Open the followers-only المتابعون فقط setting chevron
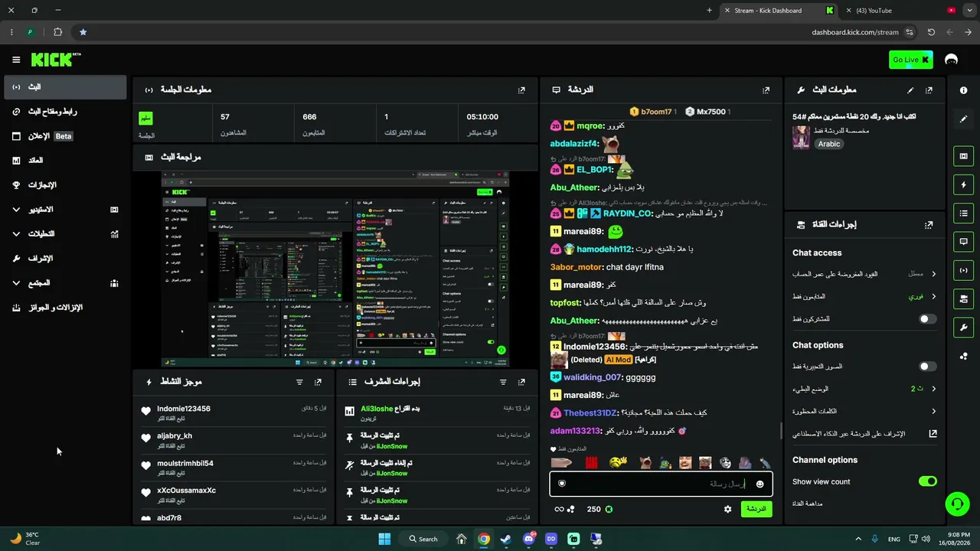Image resolution: width=980 pixels, height=551 pixels. click(x=933, y=296)
